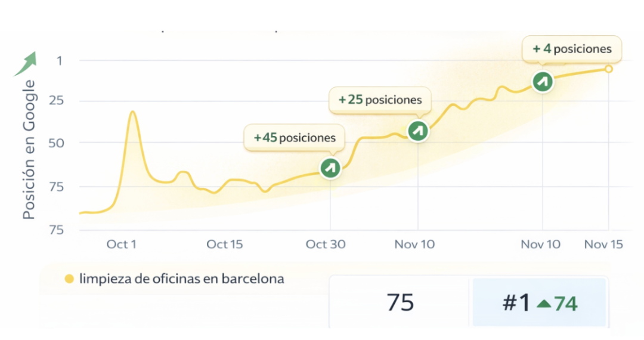Click the arrow marker under +4 posiciones
The height and width of the screenshot is (340, 644).
[542, 81]
